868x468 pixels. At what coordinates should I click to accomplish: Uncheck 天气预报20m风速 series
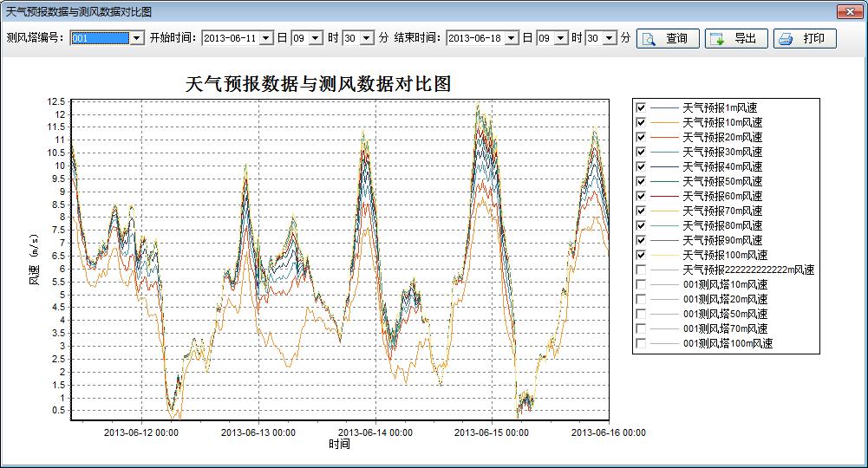coord(641,137)
